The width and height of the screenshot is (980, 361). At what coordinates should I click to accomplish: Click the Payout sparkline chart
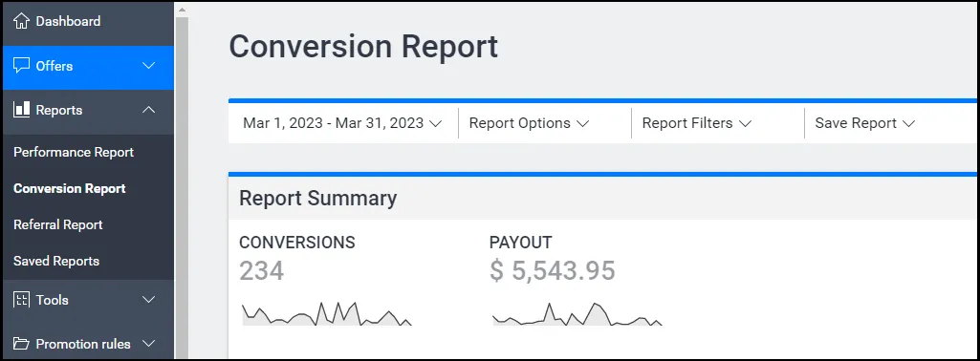click(x=577, y=313)
